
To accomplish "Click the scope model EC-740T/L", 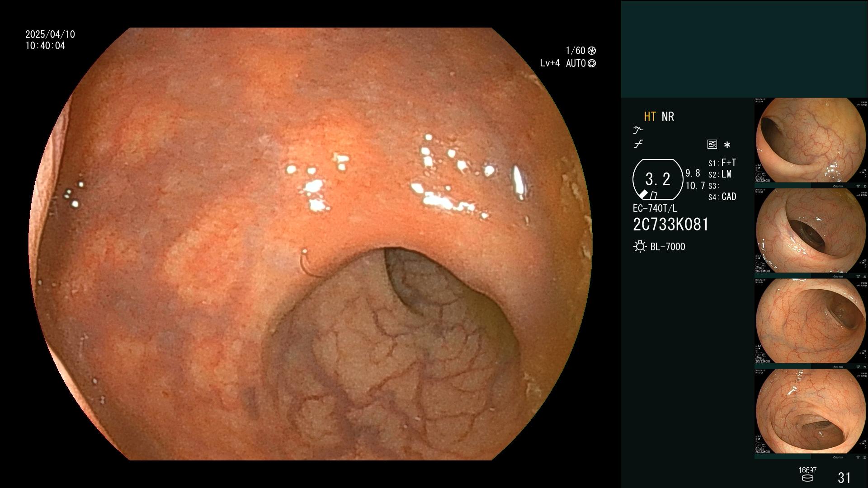I will 655,208.
